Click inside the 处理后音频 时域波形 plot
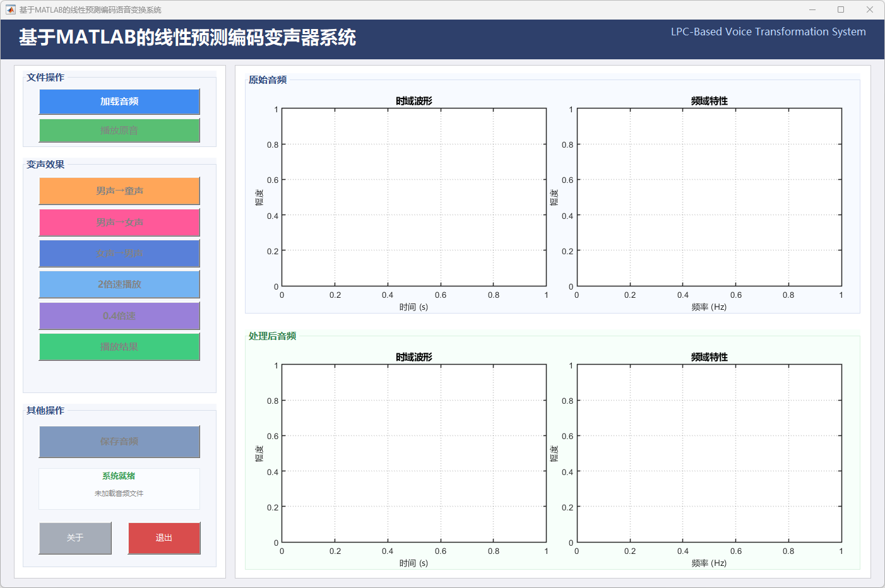The image size is (885, 588). pos(413,453)
